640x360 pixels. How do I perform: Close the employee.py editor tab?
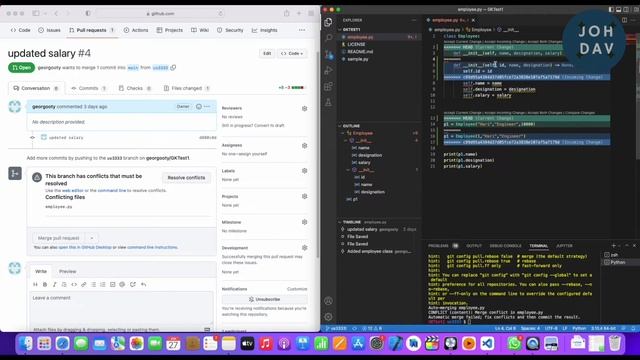click(473, 20)
